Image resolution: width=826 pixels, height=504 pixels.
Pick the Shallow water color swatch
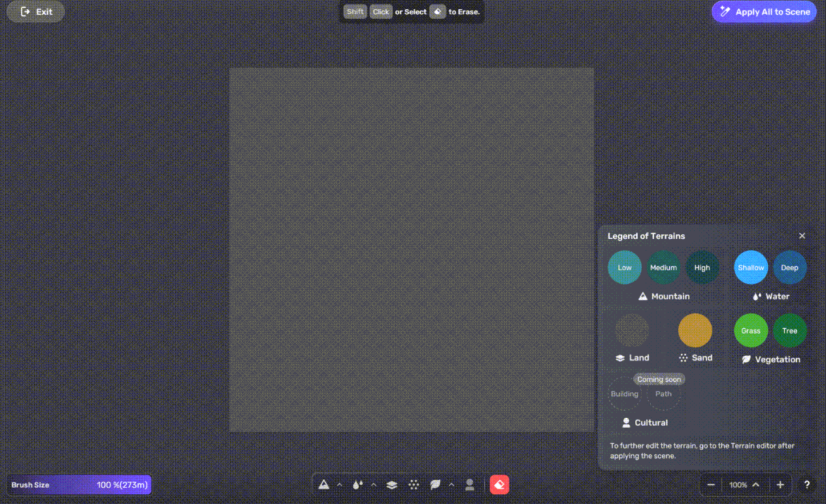[x=751, y=268]
